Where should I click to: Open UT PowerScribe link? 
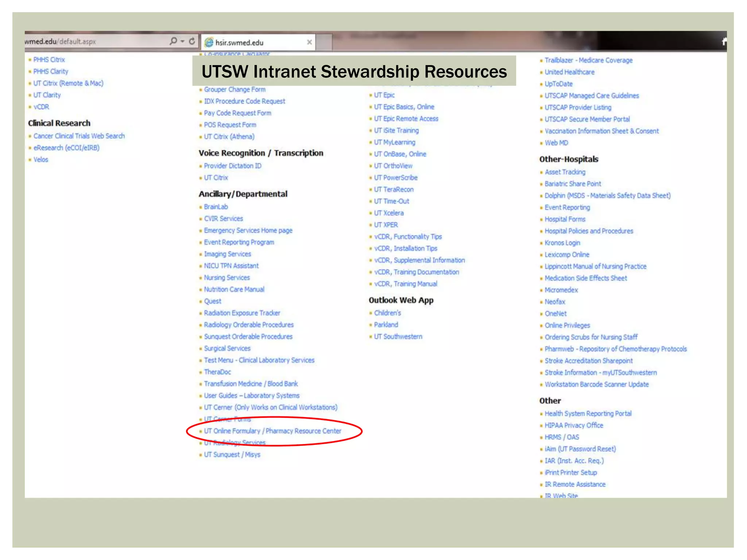396,178
